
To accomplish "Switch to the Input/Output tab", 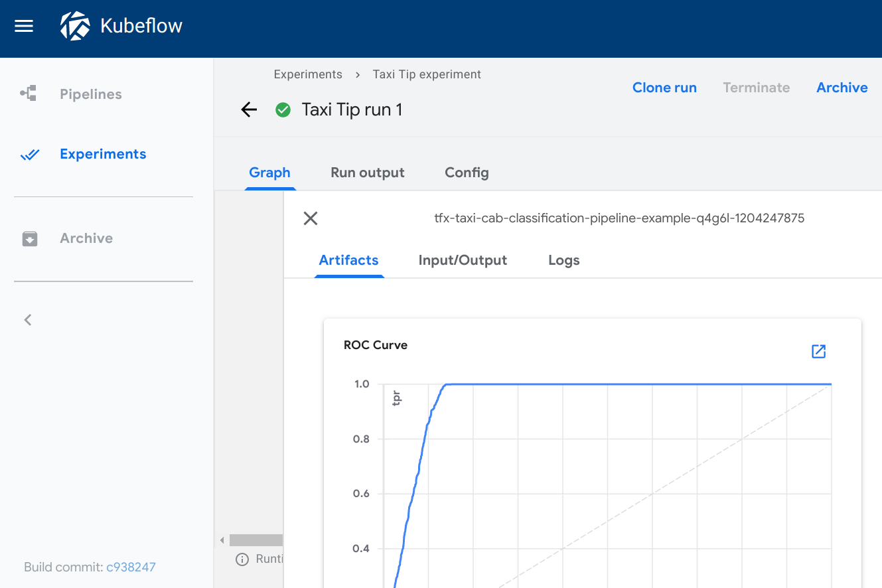I will click(463, 260).
